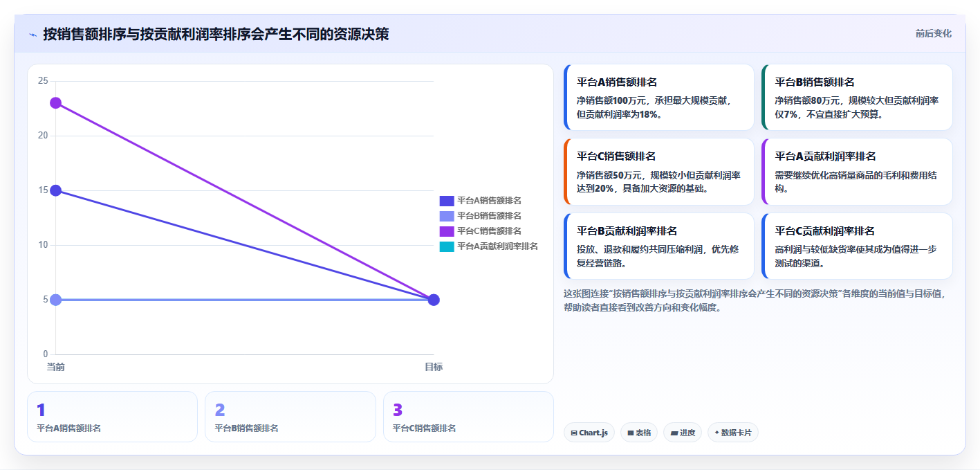
Task: Click the text 净销售额50万元
Action: coord(610,175)
